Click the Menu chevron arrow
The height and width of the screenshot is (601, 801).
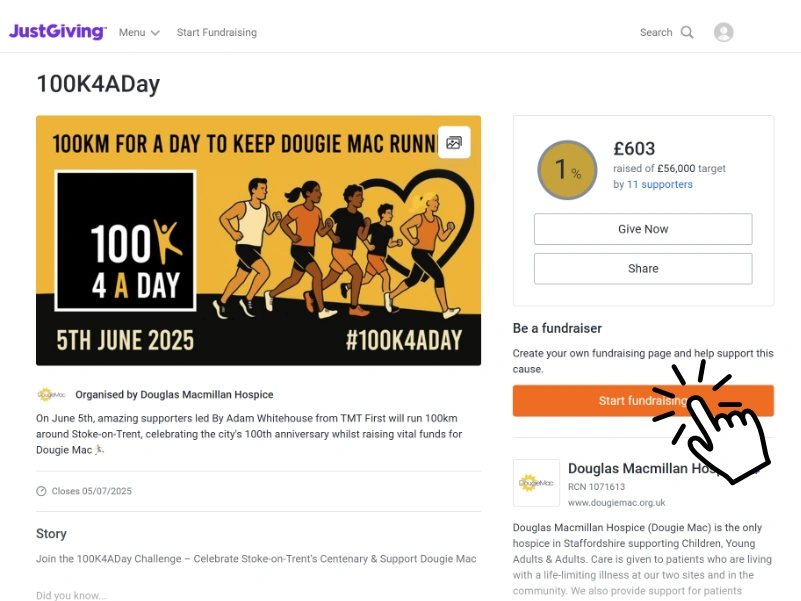point(155,33)
